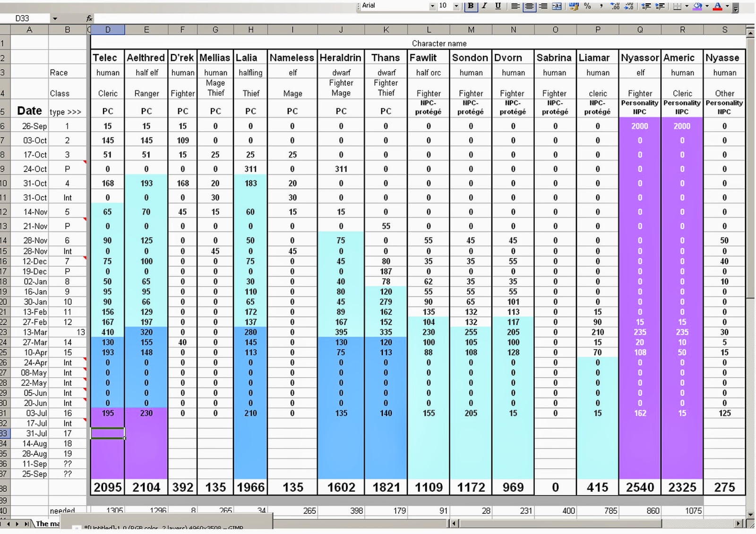Click Merge and Center icon
Viewport: 756px width, 534px height.
pyautogui.click(x=557, y=6)
